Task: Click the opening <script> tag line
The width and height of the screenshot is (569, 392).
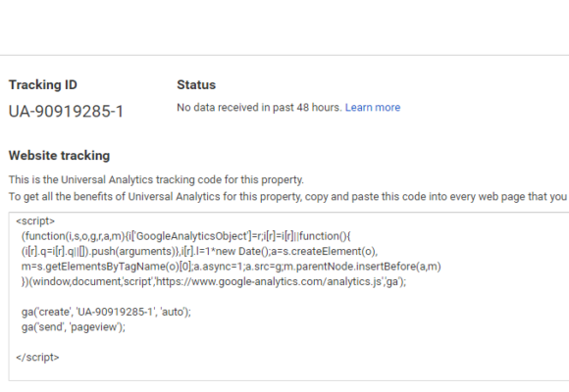Action: click(x=35, y=220)
